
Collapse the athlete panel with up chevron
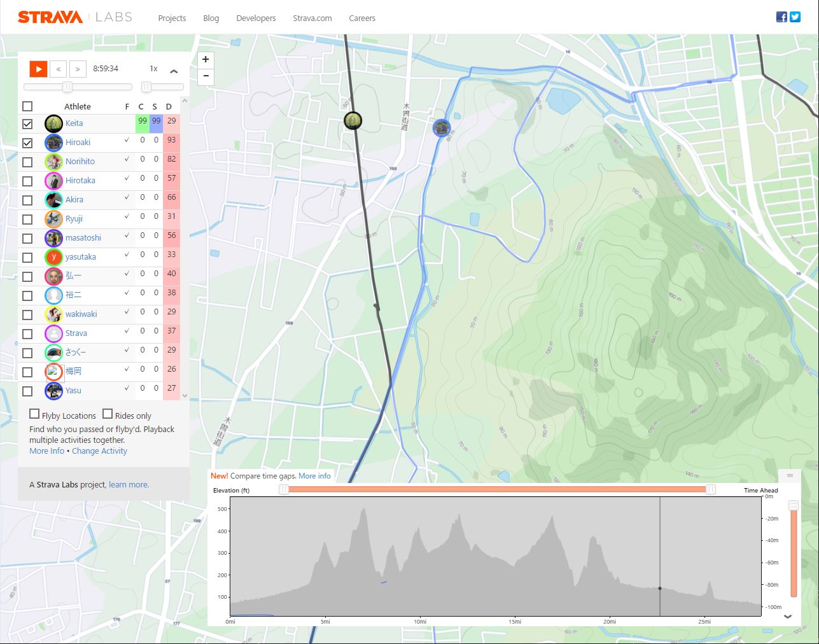coord(174,71)
